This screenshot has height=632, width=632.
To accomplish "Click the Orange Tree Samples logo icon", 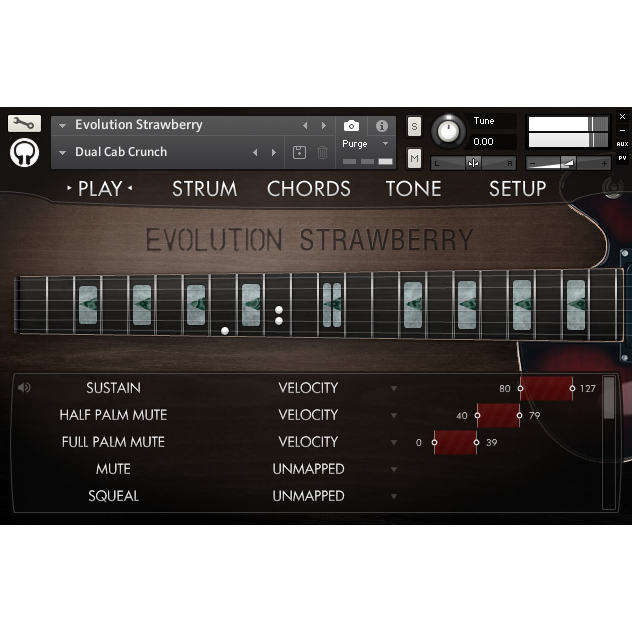I will coord(24,152).
